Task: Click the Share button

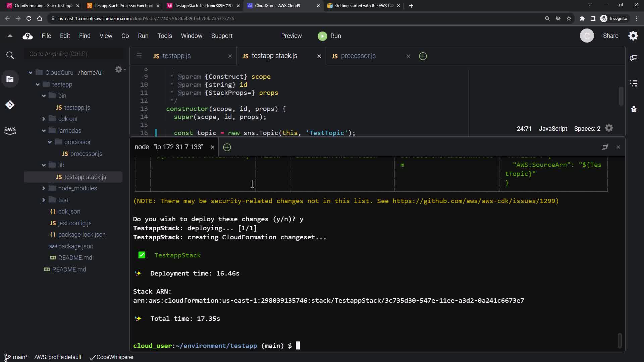Action: pos(610,36)
